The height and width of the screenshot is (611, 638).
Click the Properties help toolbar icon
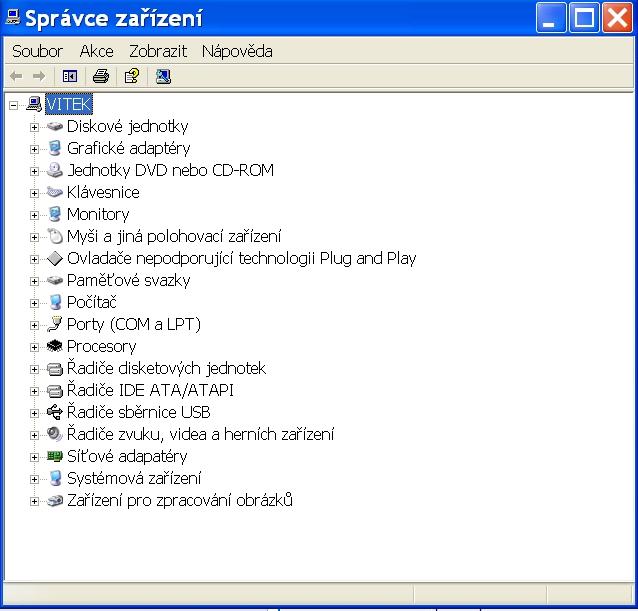[x=131, y=76]
